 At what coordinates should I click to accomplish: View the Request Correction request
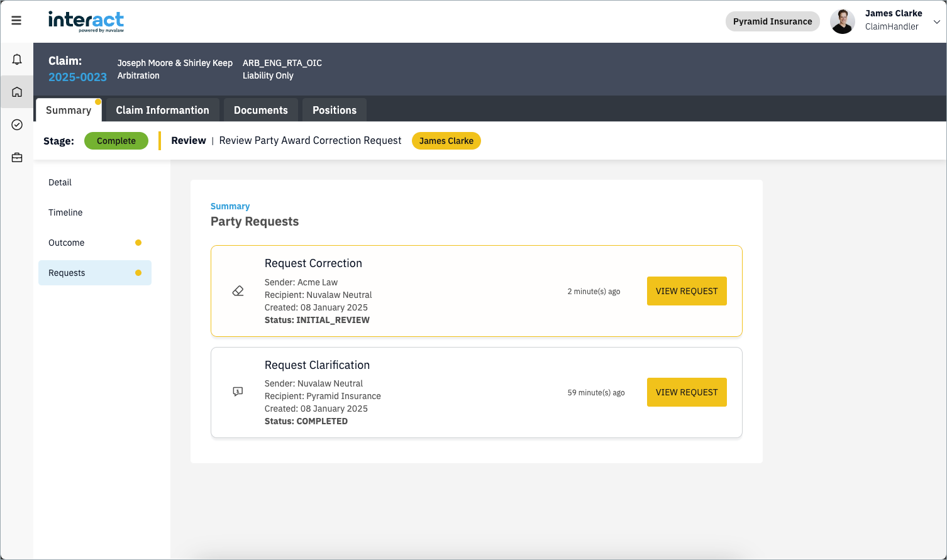pyautogui.click(x=687, y=291)
